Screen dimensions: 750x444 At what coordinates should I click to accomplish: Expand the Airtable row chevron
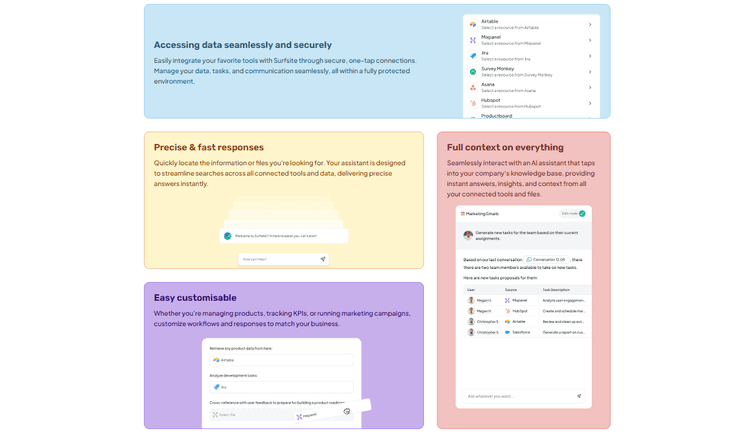[590, 24]
